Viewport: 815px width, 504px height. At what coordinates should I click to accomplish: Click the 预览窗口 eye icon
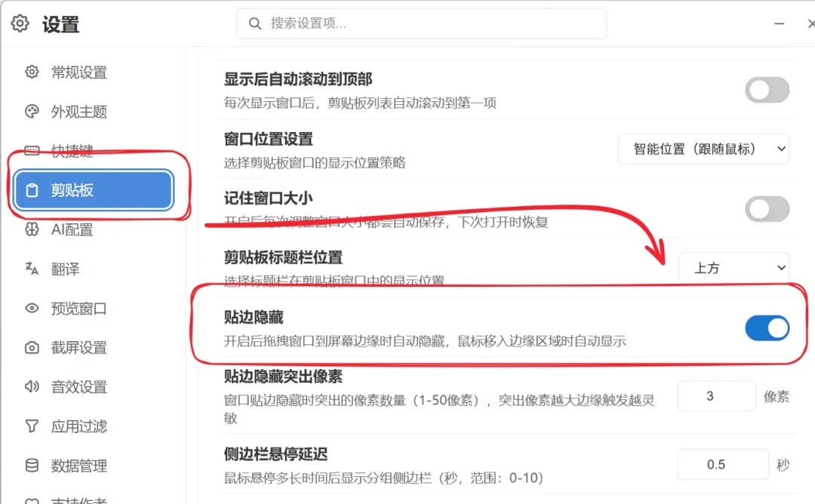point(32,308)
